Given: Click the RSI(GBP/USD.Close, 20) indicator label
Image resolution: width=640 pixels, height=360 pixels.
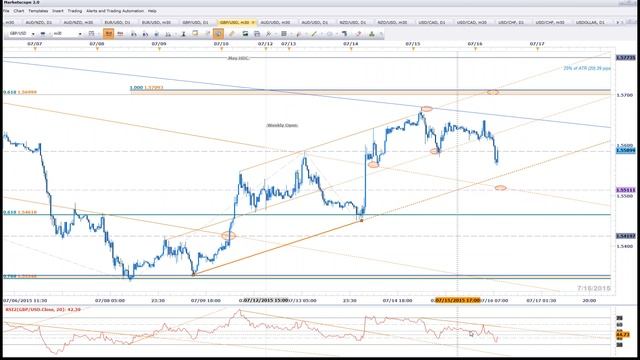Looking at the screenshot, I should [43, 310].
